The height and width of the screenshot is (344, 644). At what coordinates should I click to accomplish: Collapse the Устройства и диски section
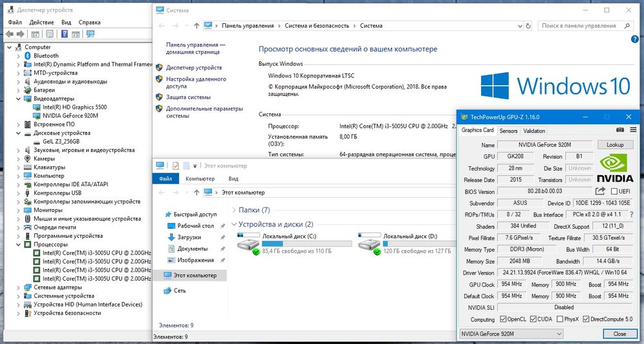[x=234, y=224]
